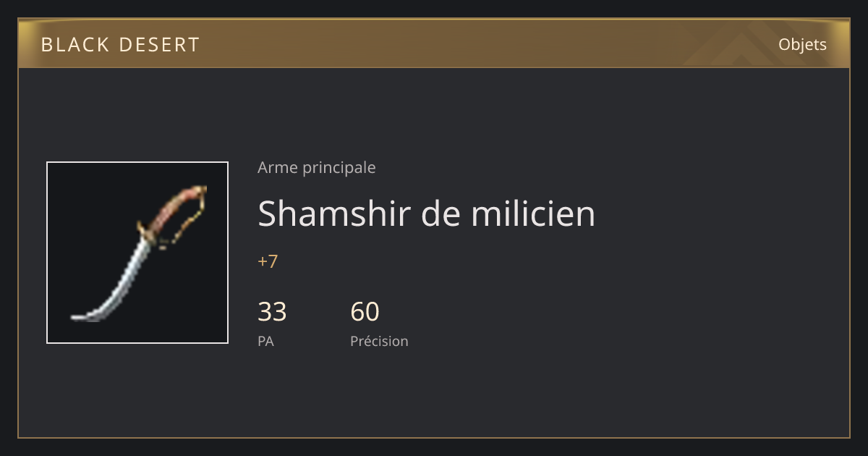
Task: Click the +7 enhancement level
Action: [268, 261]
